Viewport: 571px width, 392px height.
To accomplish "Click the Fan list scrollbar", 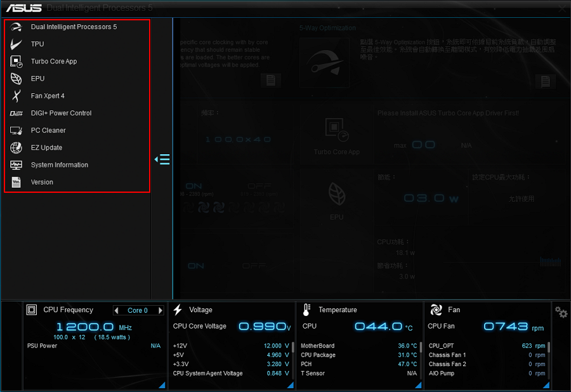I will click(548, 347).
